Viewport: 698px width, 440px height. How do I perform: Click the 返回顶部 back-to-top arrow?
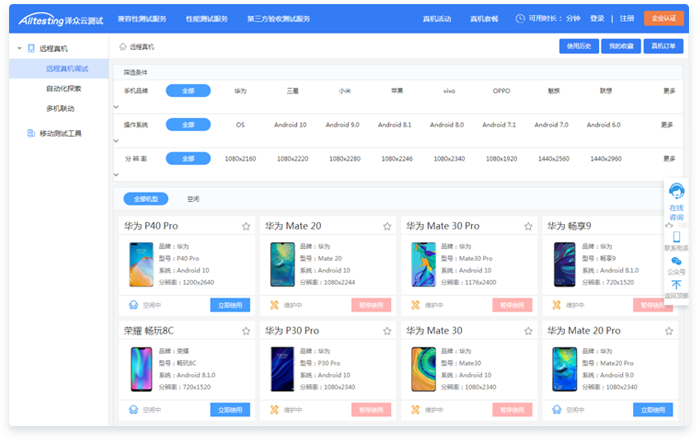click(x=676, y=285)
